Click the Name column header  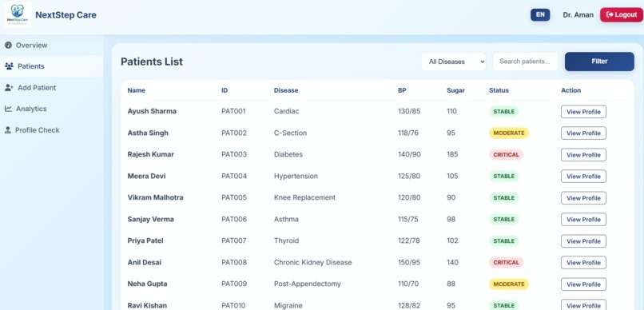click(x=137, y=90)
